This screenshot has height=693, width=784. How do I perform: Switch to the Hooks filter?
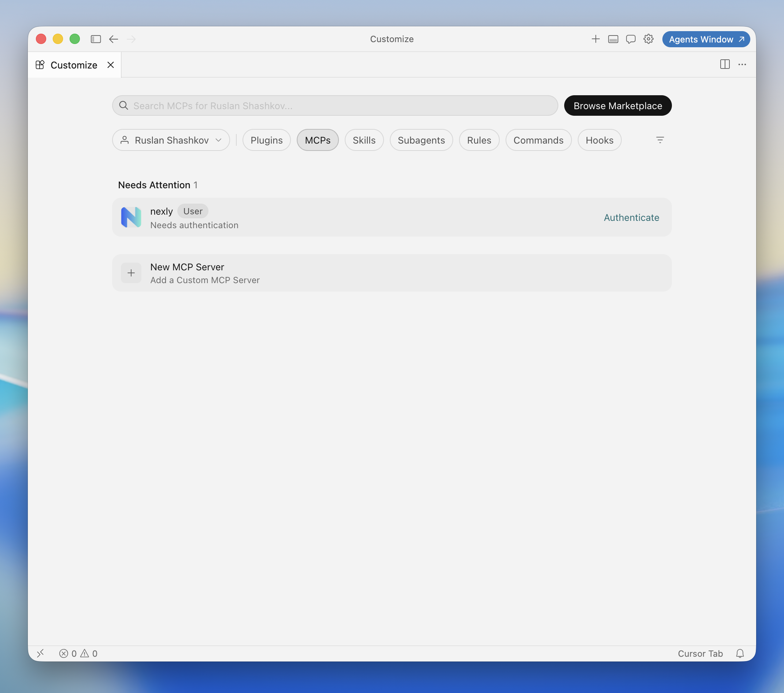pos(599,140)
